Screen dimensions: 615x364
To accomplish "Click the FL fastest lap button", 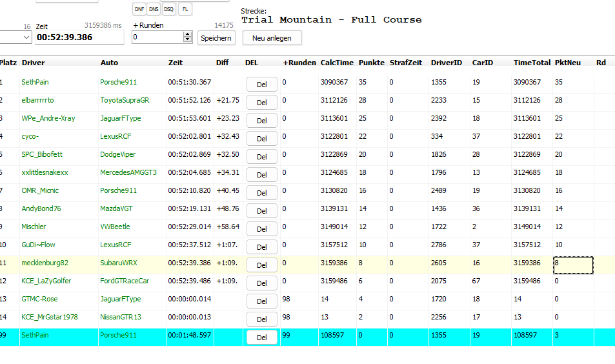I will tap(185, 9).
